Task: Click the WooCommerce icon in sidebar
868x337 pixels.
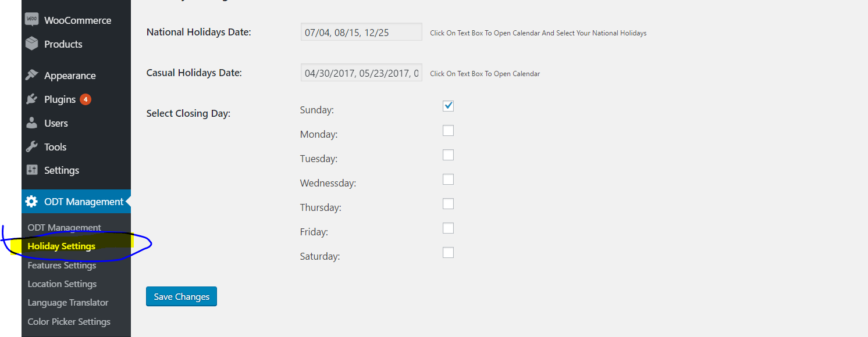Action: (x=33, y=19)
